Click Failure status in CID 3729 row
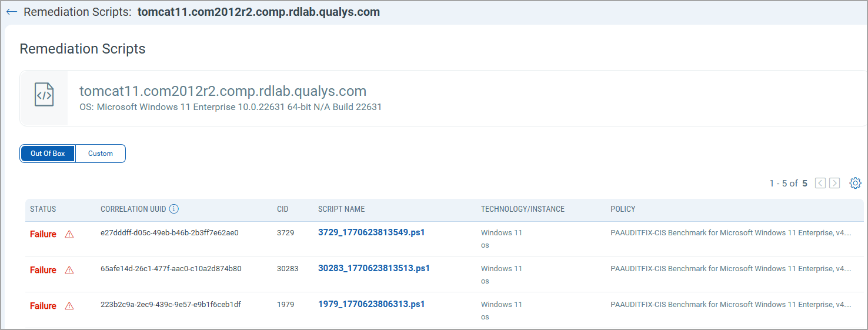 click(43, 234)
